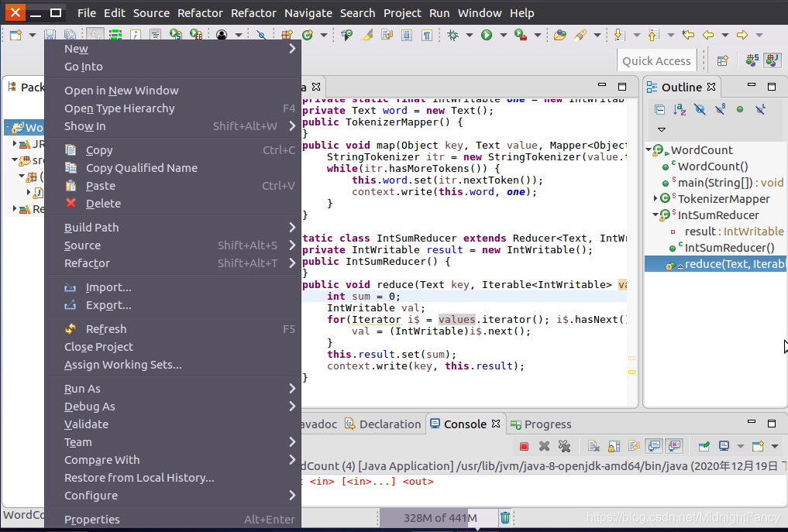Viewport: 788px width, 532px height.
Task: Open the Run launch dropdown arrow
Action: point(503,35)
